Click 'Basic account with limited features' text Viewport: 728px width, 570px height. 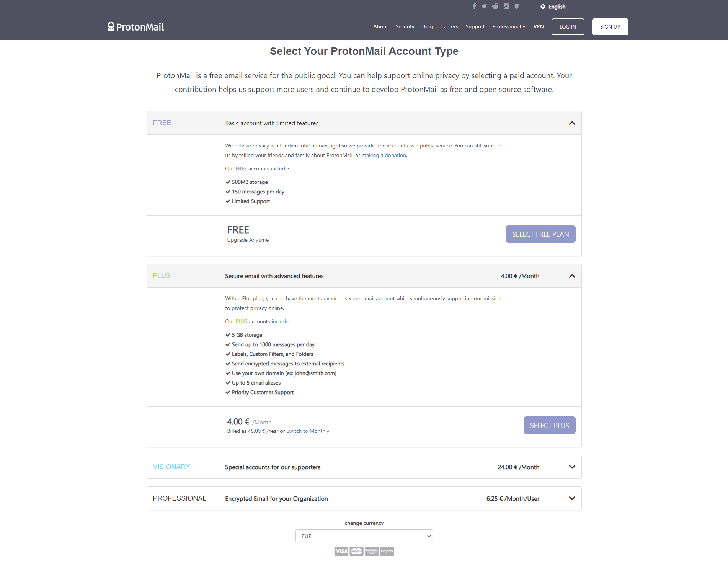tap(272, 123)
